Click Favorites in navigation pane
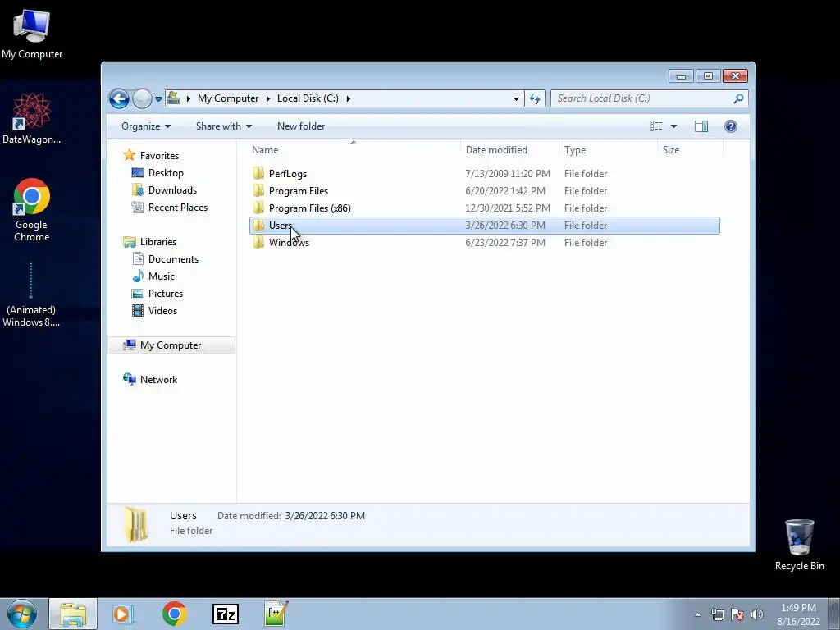The height and width of the screenshot is (630, 840). coord(159,156)
